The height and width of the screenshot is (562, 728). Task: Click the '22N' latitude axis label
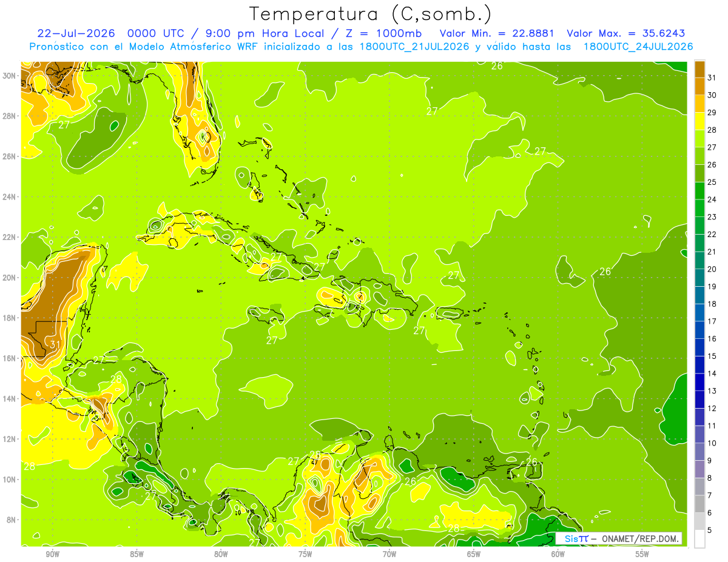(9, 237)
